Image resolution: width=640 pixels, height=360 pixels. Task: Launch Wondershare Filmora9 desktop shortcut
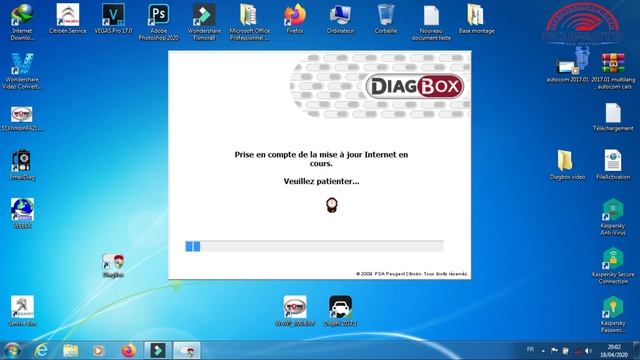coord(204,22)
